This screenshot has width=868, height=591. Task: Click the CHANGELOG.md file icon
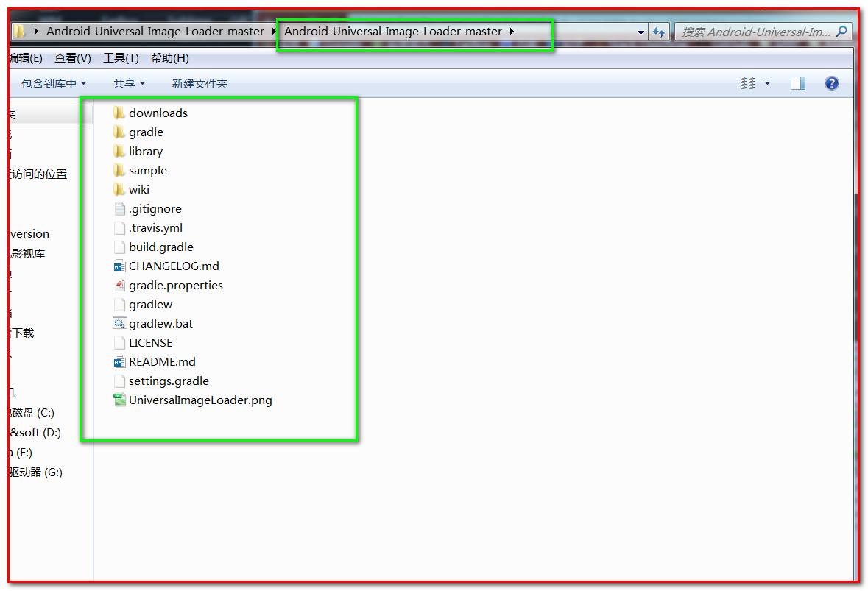click(119, 266)
